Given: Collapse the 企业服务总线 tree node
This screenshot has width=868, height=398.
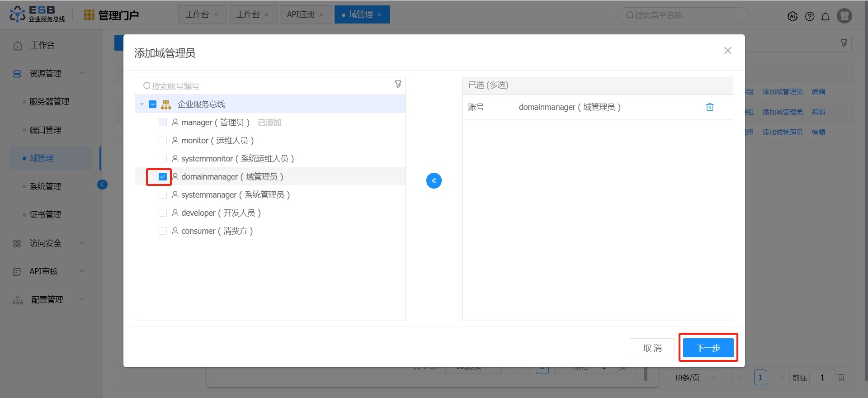Looking at the screenshot, I should [142, 104].
